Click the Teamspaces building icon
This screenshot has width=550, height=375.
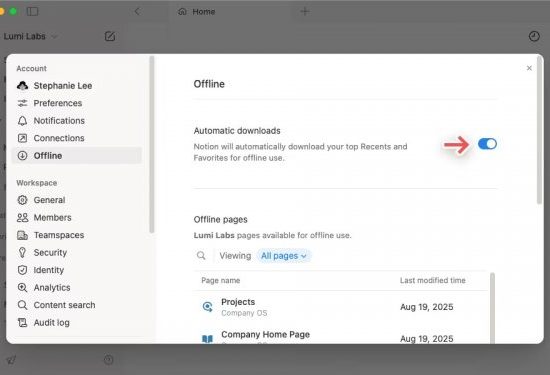point(22,235)
